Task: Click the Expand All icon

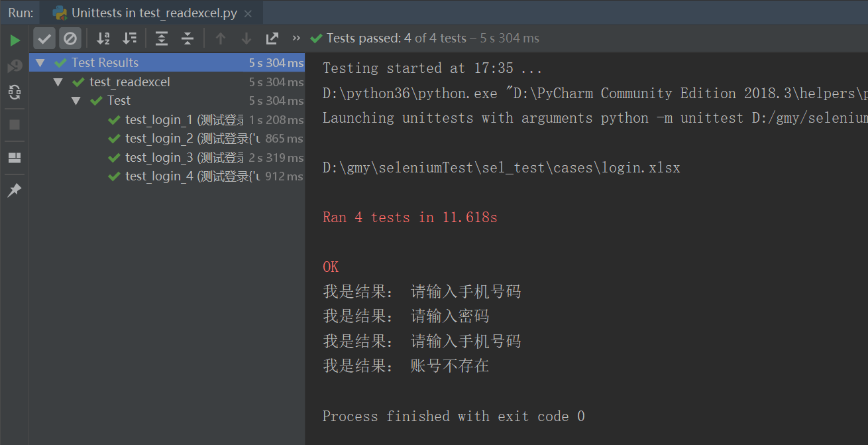Action: coord(162,38)
